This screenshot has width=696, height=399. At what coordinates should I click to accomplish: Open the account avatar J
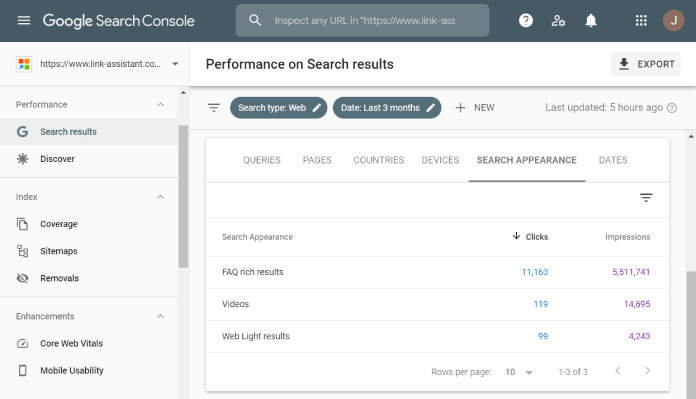point(673,20)
